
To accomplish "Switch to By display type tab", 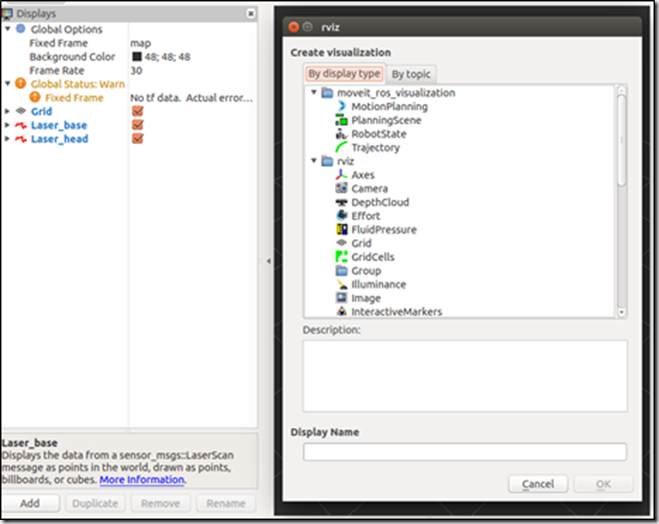I will click(344, 74).
